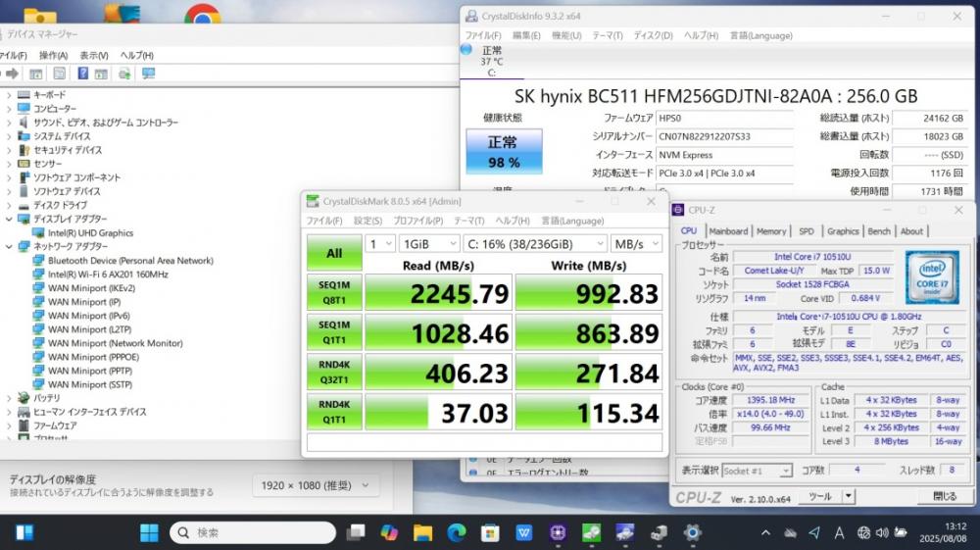Open the 1920 × 1080 display resolution dropdown

point(315,485)
